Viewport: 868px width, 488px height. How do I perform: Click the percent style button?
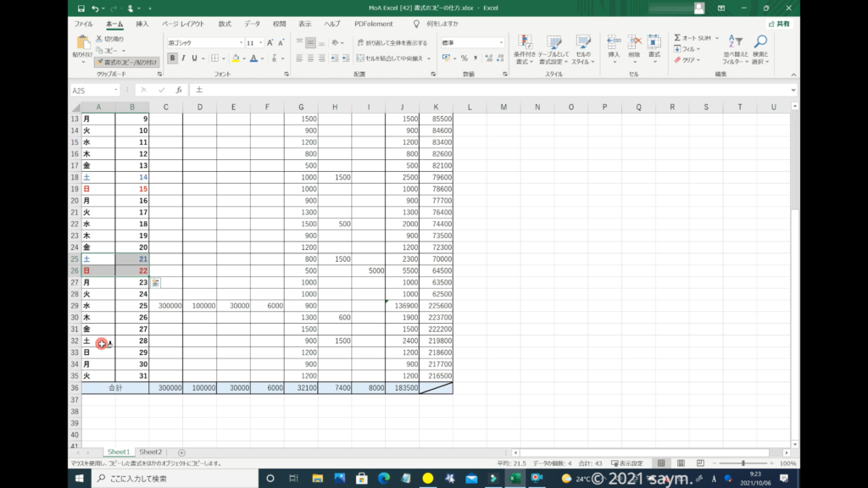pos(464,58)
